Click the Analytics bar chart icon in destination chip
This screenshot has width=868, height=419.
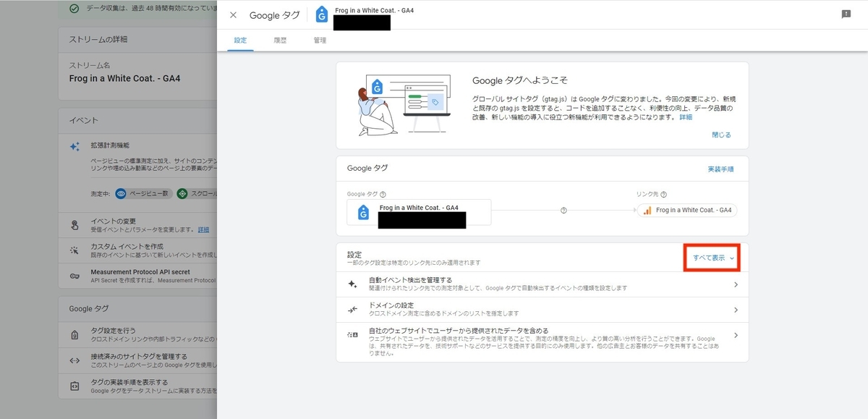(647, 210)
